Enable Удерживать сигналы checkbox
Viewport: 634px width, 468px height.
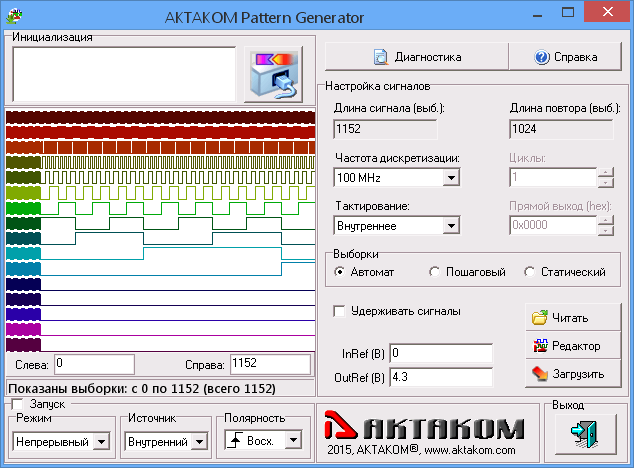pos(340,311)
